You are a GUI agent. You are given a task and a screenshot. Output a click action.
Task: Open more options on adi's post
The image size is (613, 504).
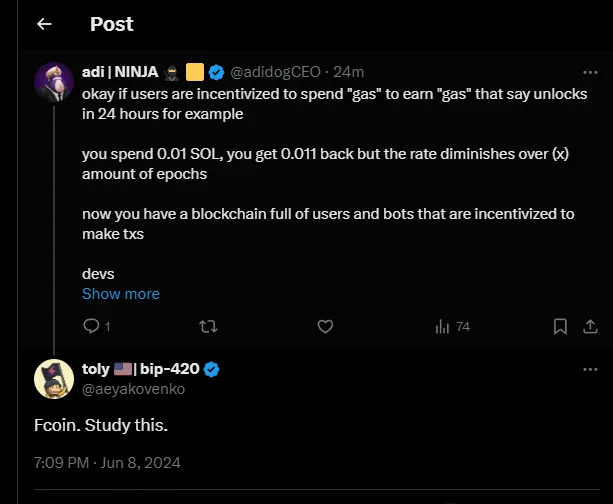pyautogui.click(x=590, y=72)
